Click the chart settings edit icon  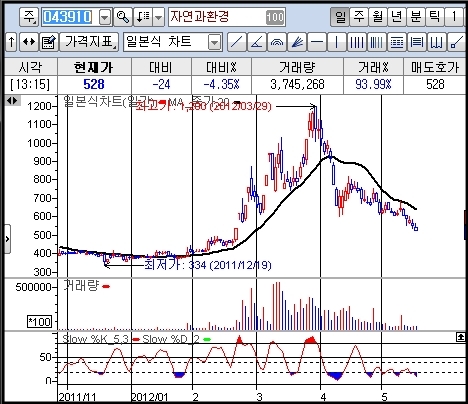[49, 42]
